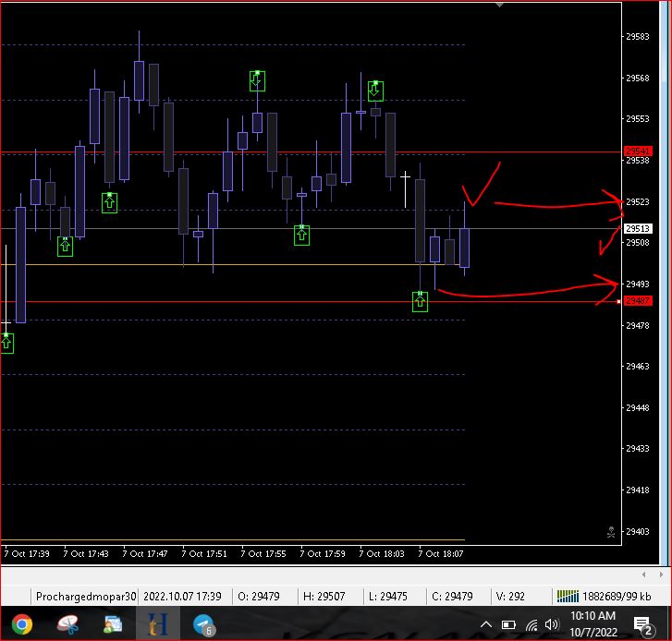
Task: Select the red 29487 price level label
Action: (x=638, y=301)
